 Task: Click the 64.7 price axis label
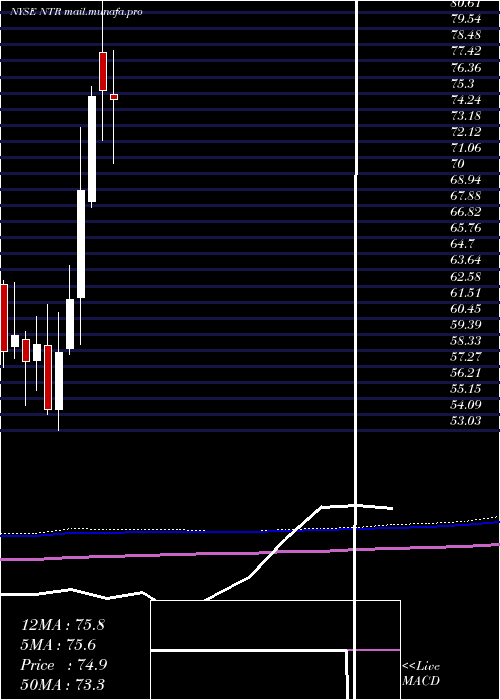tap(462, 244)
